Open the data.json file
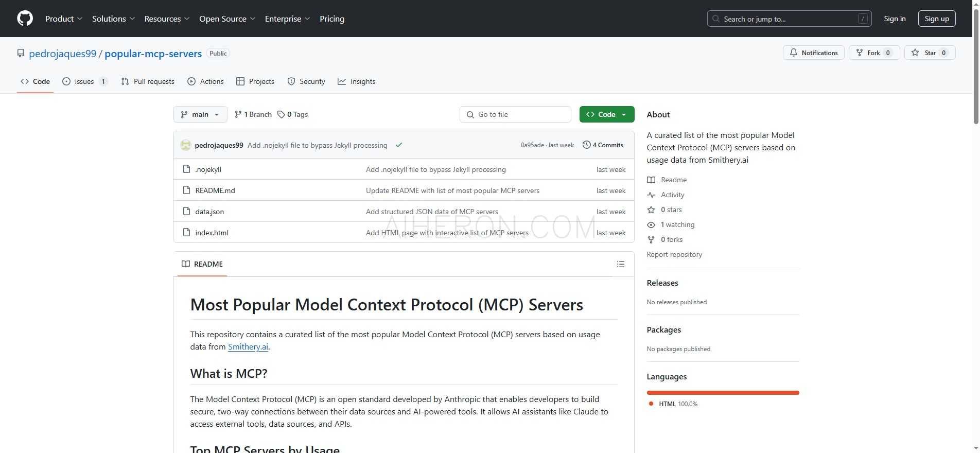 [x=209, y=212]
